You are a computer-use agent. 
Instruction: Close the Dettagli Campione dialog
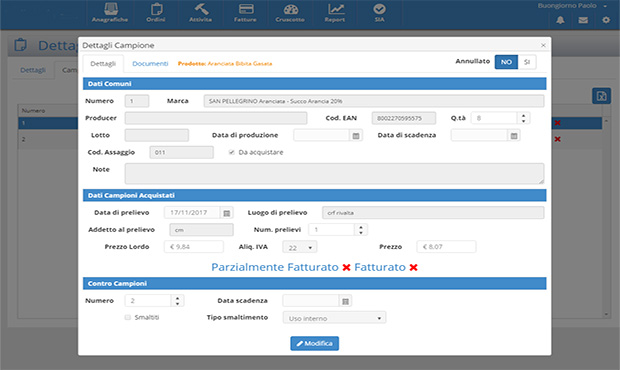coord(543,45)
